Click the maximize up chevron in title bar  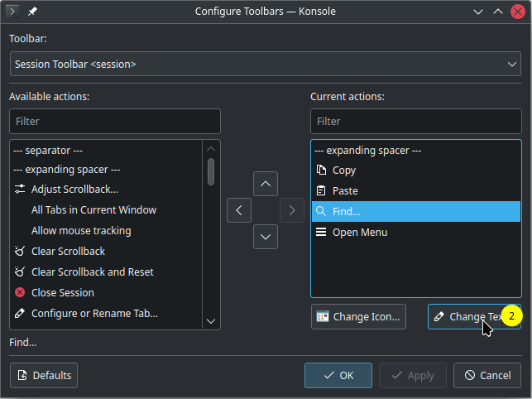click(x=498, y=12)
